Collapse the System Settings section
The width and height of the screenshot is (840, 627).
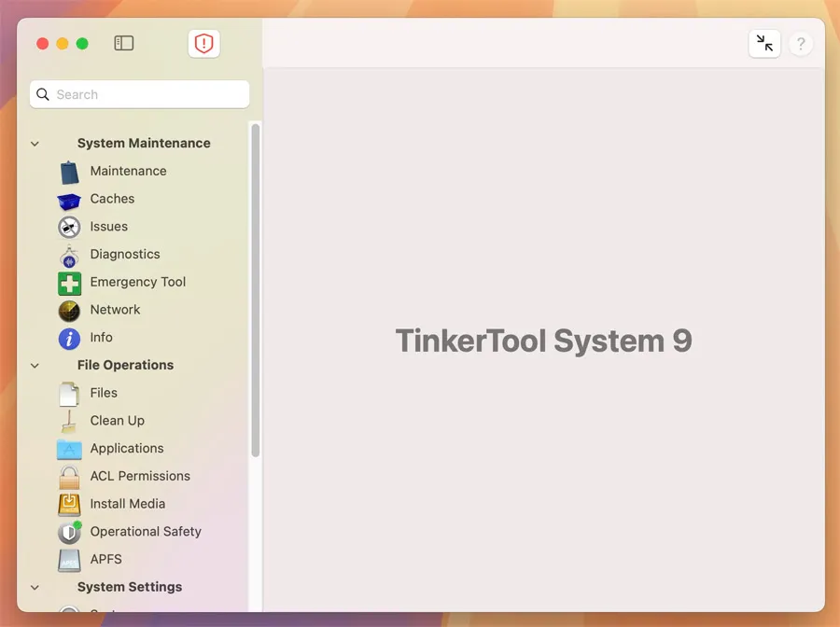point(35,588)
